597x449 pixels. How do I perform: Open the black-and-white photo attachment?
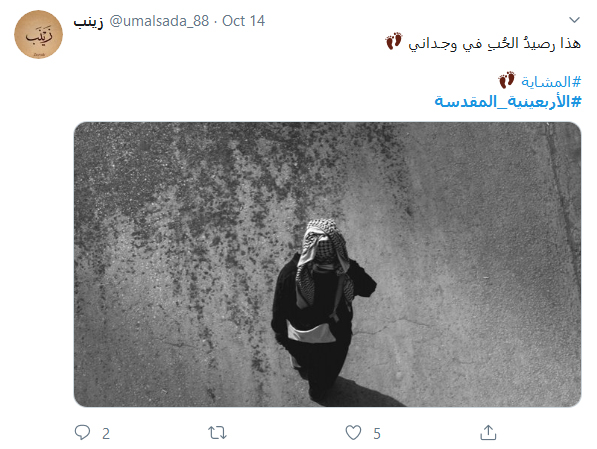coord(327,264)
